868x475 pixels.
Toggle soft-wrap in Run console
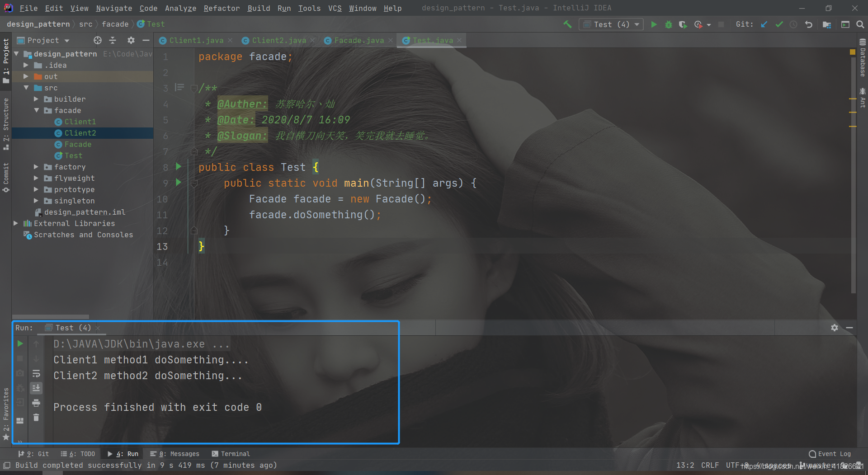tap(36, 374)
